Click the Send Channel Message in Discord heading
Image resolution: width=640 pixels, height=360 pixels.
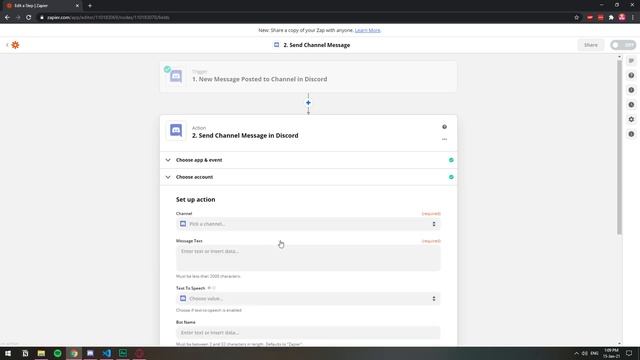coord(245,136)
